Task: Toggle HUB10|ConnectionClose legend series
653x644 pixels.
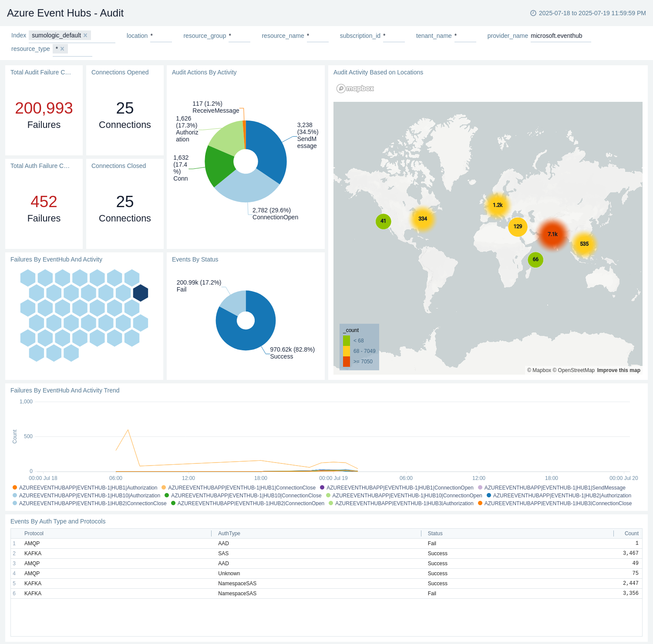Action: click(243, 496)
